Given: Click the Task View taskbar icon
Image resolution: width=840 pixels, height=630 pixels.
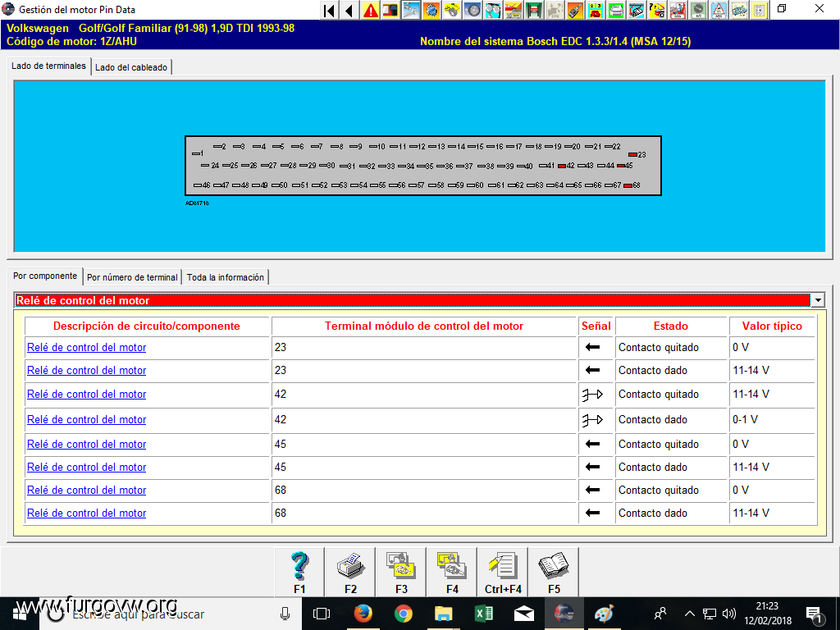Looking at the screenshot, I should (x=322, y=614).
